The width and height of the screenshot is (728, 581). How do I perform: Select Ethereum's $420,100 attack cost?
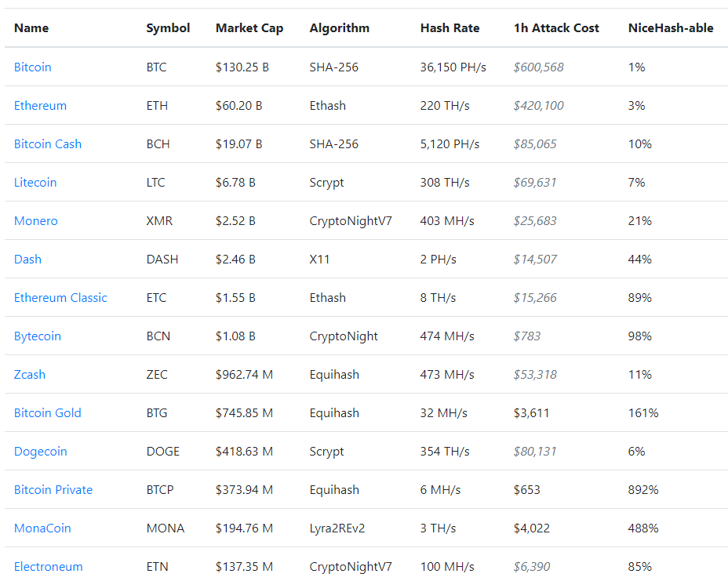coord(539,106)
